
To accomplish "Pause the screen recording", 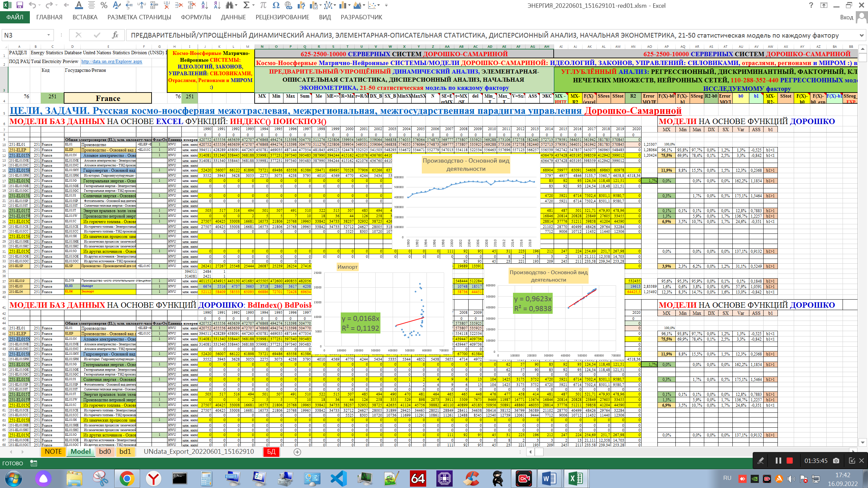I will [778, 461].
